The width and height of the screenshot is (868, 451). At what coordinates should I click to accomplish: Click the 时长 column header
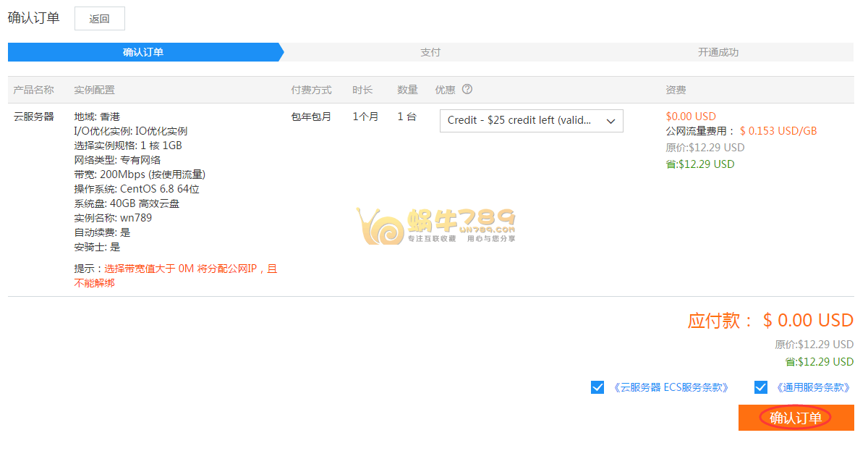tap(362, 90)
